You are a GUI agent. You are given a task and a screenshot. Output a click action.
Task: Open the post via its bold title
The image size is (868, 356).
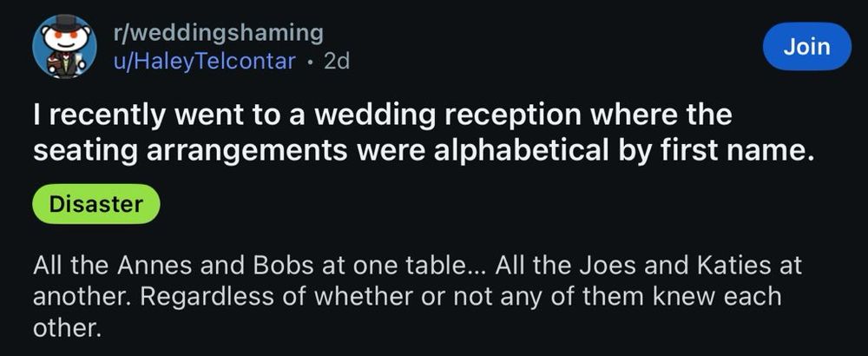tap(424, 134)
